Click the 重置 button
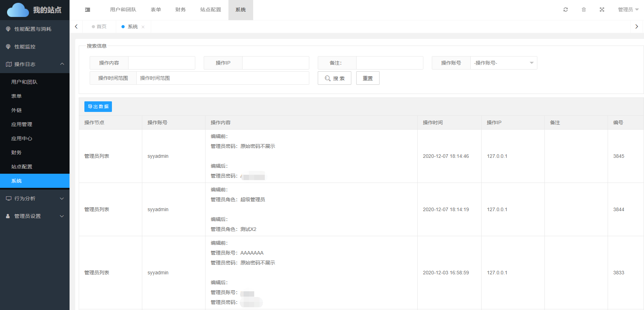The width and height of the screenshot is (644, 310). [x=368, y=78]
